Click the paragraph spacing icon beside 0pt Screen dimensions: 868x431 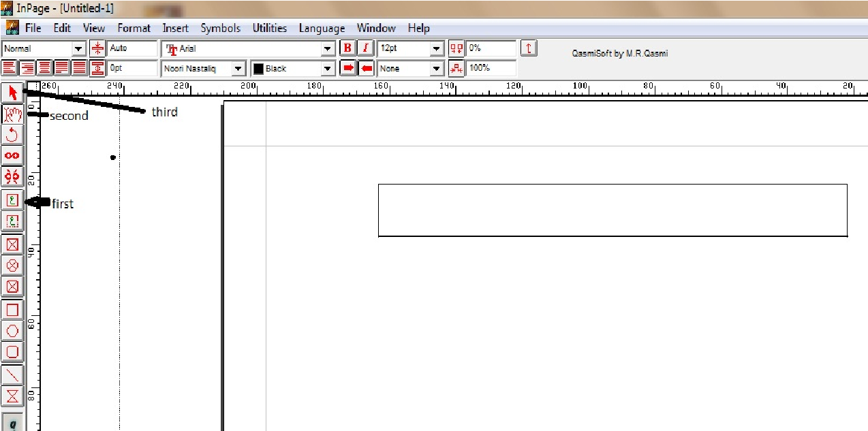point(97,68)
